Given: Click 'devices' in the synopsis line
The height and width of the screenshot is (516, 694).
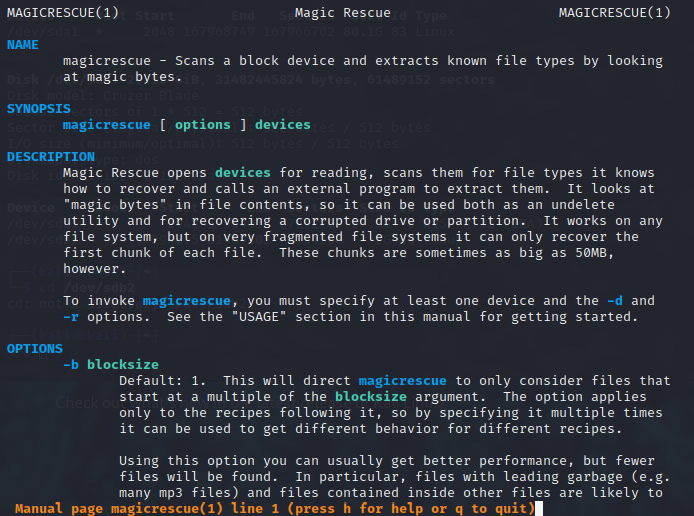Looking at the screenshot, I should click(x=282, y=125).
